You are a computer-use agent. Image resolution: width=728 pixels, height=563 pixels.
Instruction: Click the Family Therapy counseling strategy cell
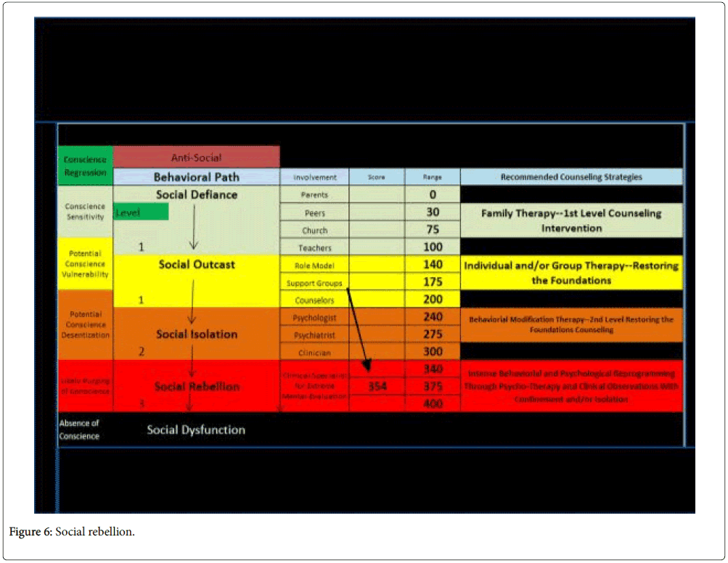571,221
